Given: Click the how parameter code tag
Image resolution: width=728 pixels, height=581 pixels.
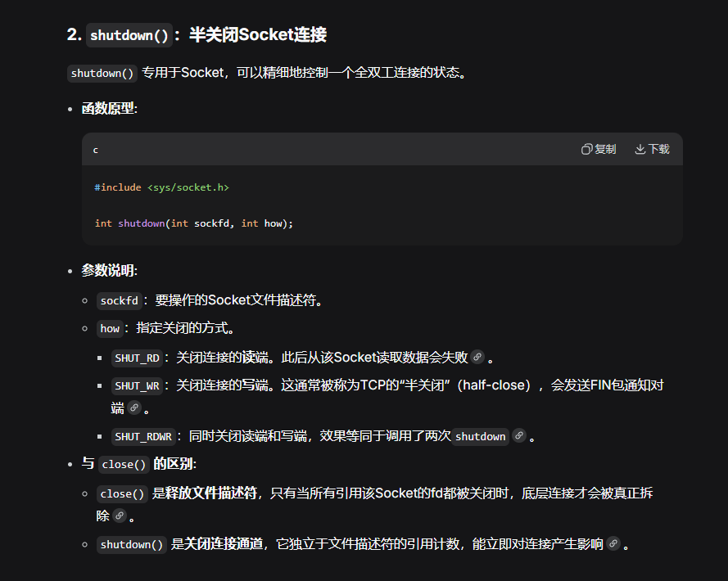Looking at the screenshot, I should pos(110,329).
